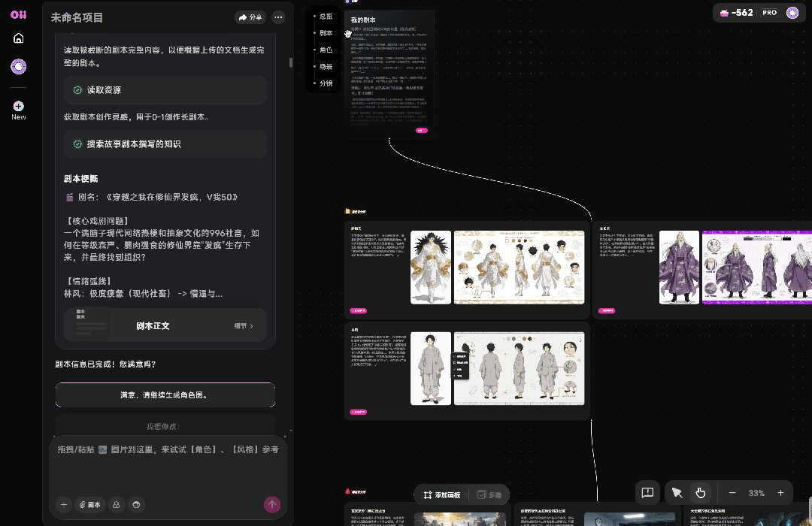Image resolution: width=812 pixels, height=526 pixels.
Task: Click the 33% zoom level value
Action: (x=756, y=493)
